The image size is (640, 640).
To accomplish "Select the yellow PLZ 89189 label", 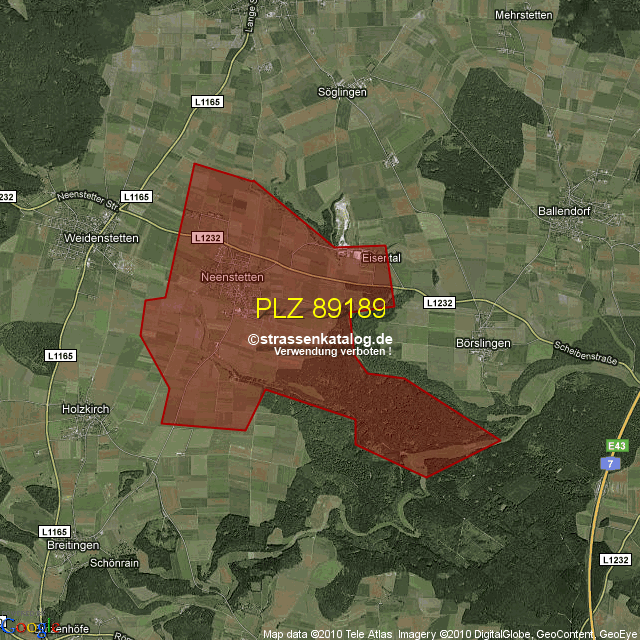I will [x=320, y=307].
